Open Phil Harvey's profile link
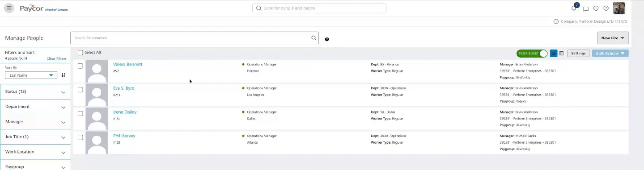 [x=124, y=136]
